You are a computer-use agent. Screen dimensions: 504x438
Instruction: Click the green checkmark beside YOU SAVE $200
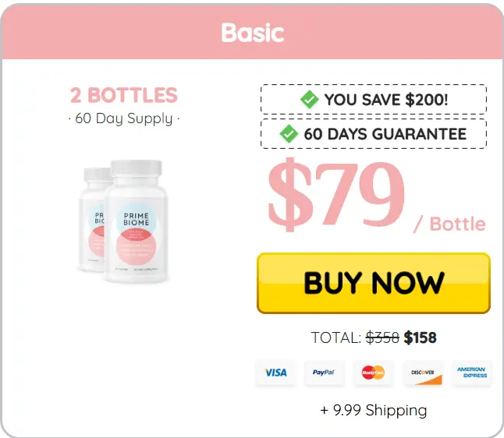309,100
